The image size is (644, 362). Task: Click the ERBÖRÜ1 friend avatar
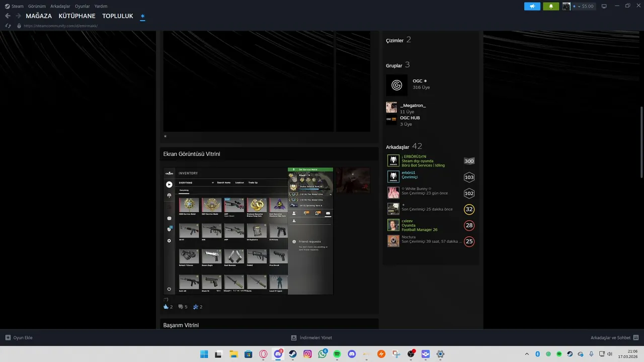coord(393,161)
